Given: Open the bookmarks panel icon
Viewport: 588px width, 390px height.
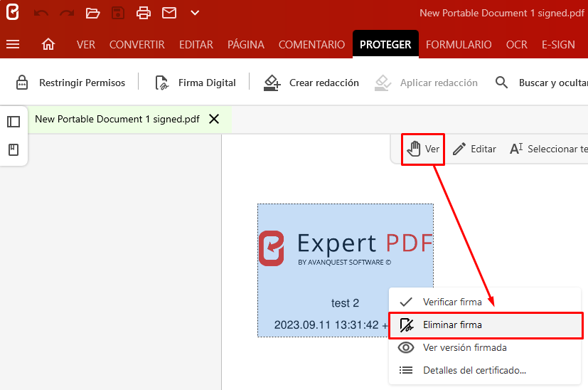Looking at the screenshot, I should tap(14, 149).
